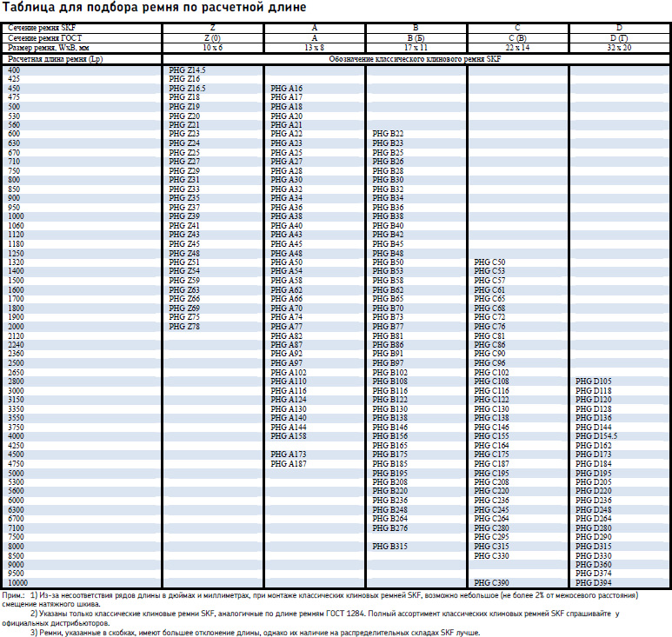Pick the 'PHG A187' cell
The width and height of the screenshot is (672, 637).
[289, 464]
